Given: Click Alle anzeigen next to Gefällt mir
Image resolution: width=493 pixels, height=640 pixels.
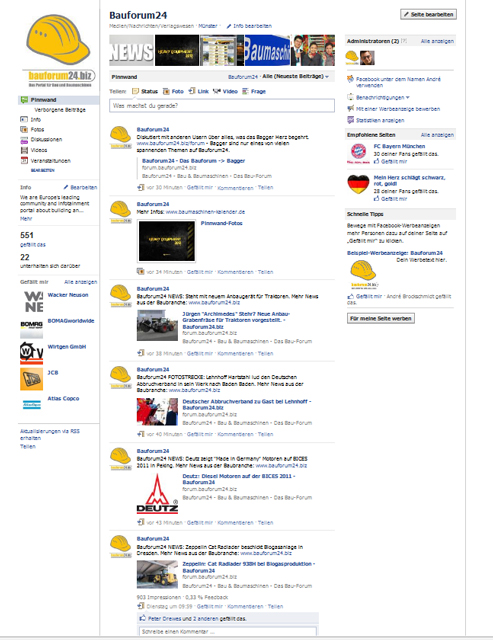Looking at the screenshot, I should point(80,282).
